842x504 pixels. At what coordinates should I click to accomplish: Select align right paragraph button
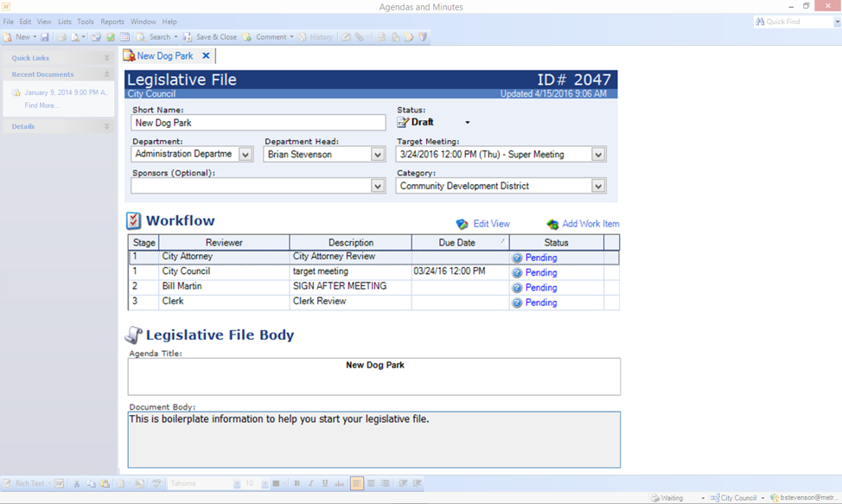pyautogui.click(x=385, y=483)
